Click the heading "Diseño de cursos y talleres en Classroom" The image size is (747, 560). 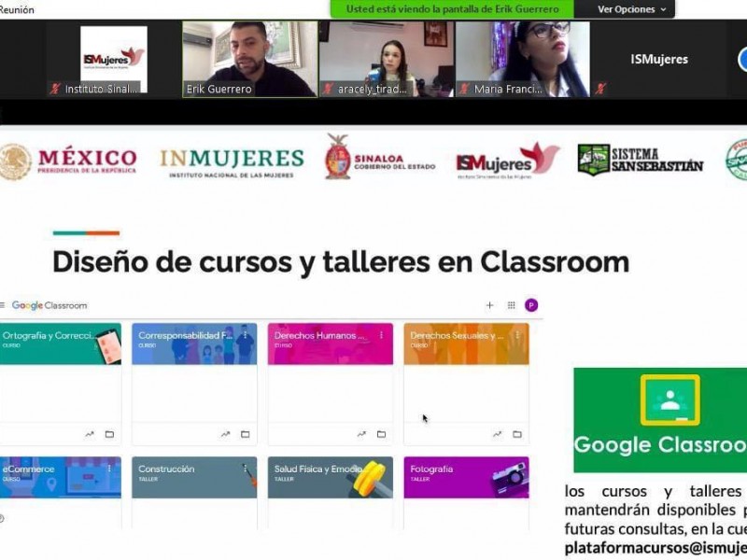(x=341, y=262)
